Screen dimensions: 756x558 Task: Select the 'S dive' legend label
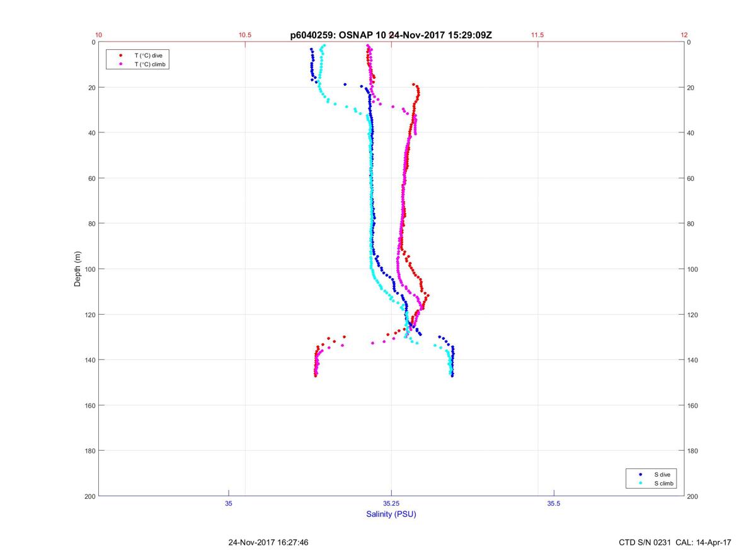coord(663,474)
